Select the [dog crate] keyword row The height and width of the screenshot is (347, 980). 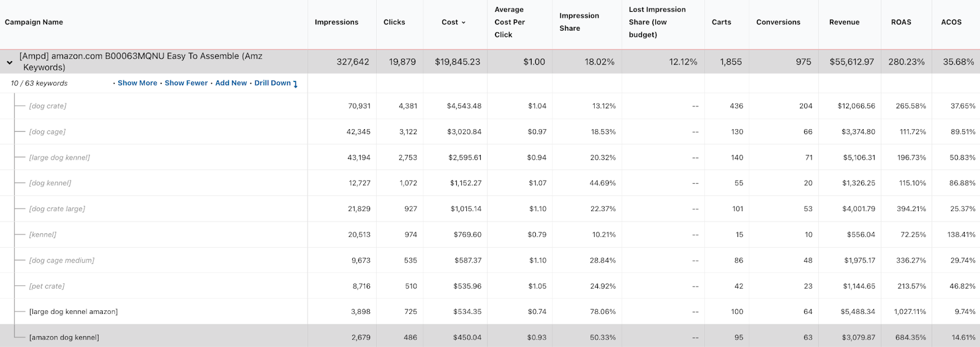[x=48, y=106]
